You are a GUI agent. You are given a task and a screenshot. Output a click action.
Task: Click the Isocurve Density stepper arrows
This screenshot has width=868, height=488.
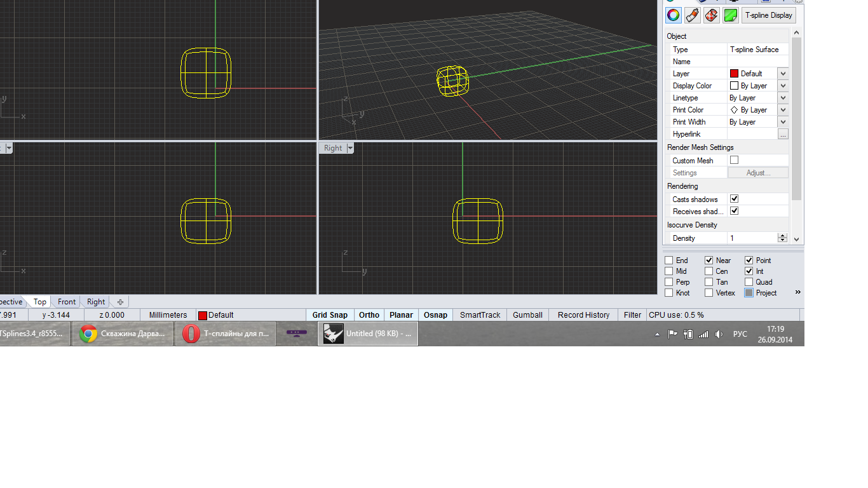pyautogui.click(x=783, y=238)
